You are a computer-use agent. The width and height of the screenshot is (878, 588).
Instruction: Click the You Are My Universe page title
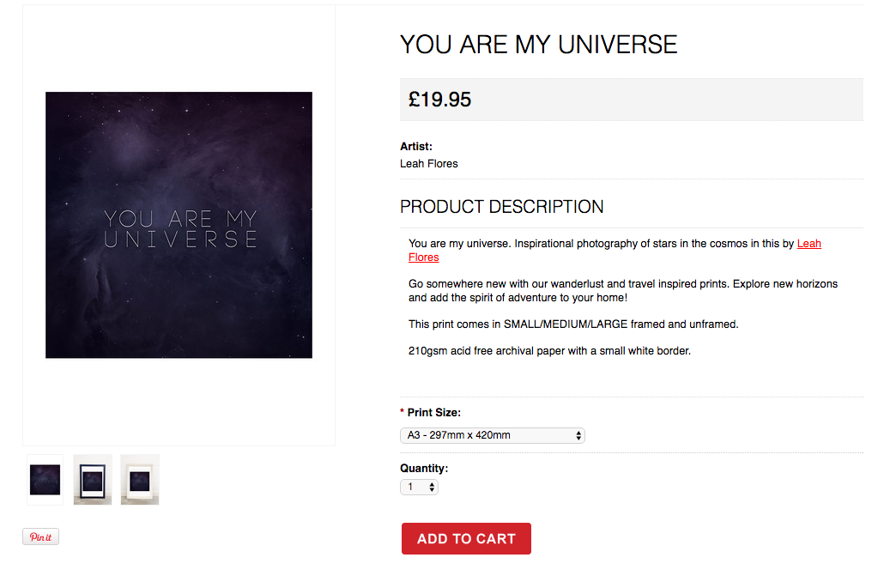pos(538,45)
